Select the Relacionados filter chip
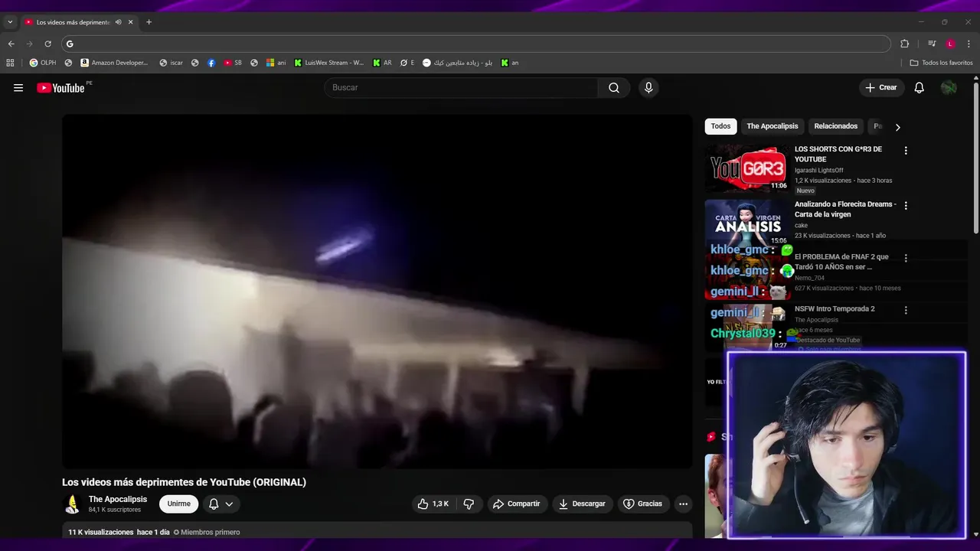This screenshot has height=551, width=980. (x=836, y=126)
